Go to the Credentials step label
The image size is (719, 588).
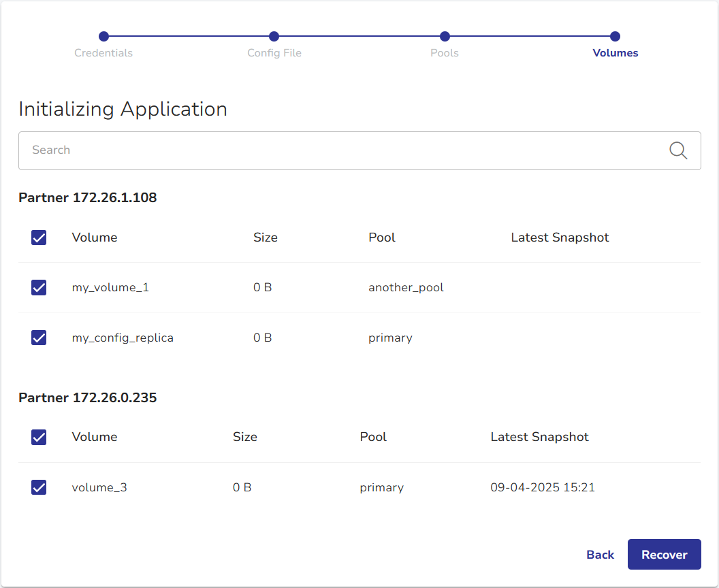(x=103, y=53)
